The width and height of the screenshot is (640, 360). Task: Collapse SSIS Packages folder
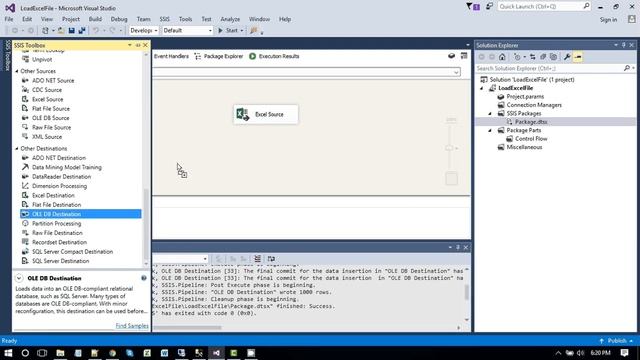(490, 113)
